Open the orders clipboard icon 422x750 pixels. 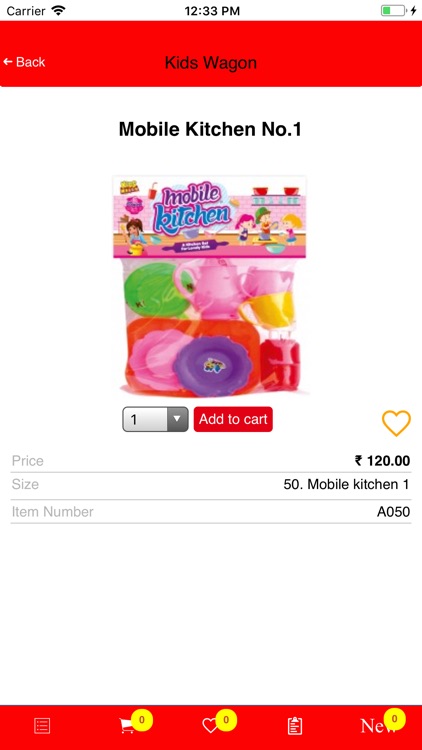(x=295, y=726)
